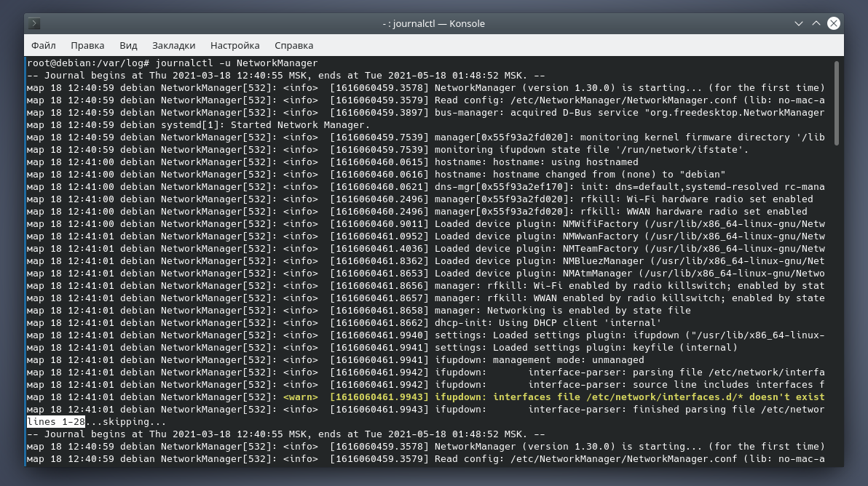The image size is (868, 486).
Task: Open the Файл menu
Action: [44, 45]
